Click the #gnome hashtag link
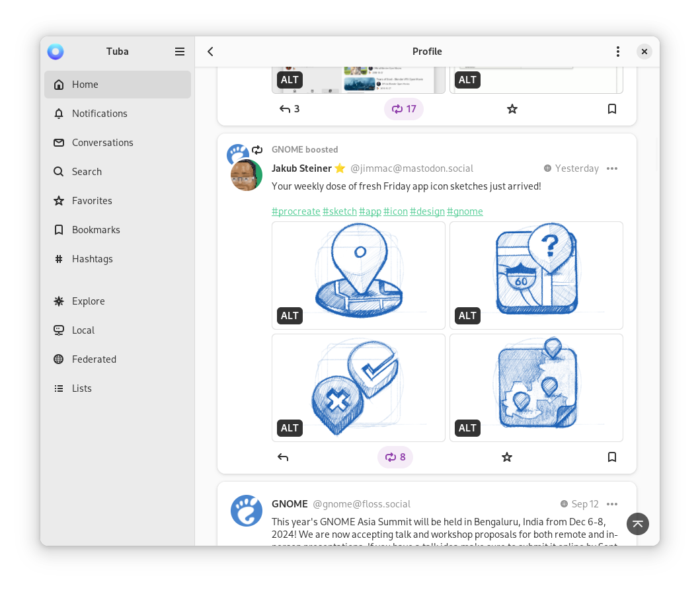This screenshot has width=700, height=590. tap(465, 211)
